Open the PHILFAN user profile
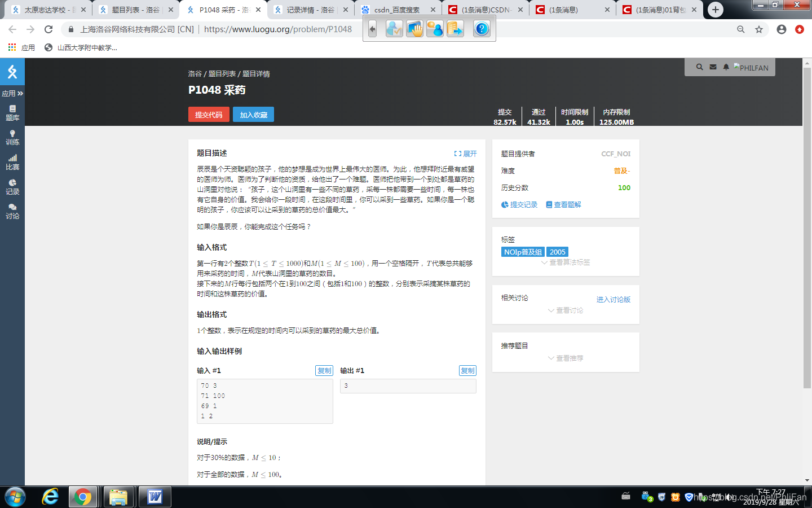Image resolution: width=812 pixels, height=508 pixels. point(752,68)
